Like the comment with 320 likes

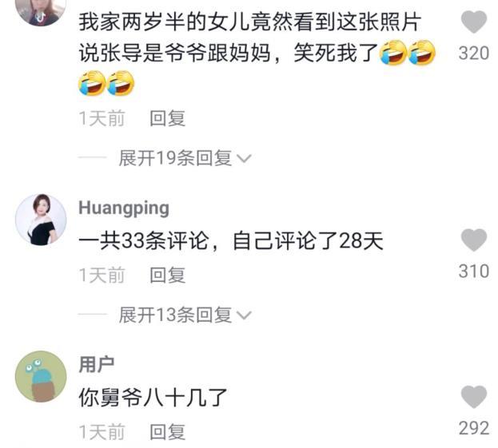pyautogui.click(x=473, y=22)
